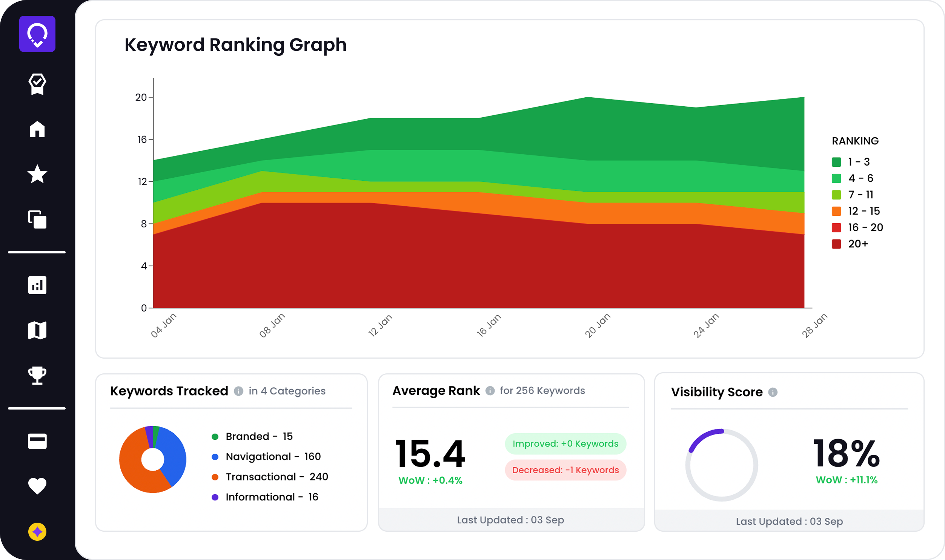Click the trophy icon in sidebar
This screenshot has height=560, width=945.
coord(37,376)
